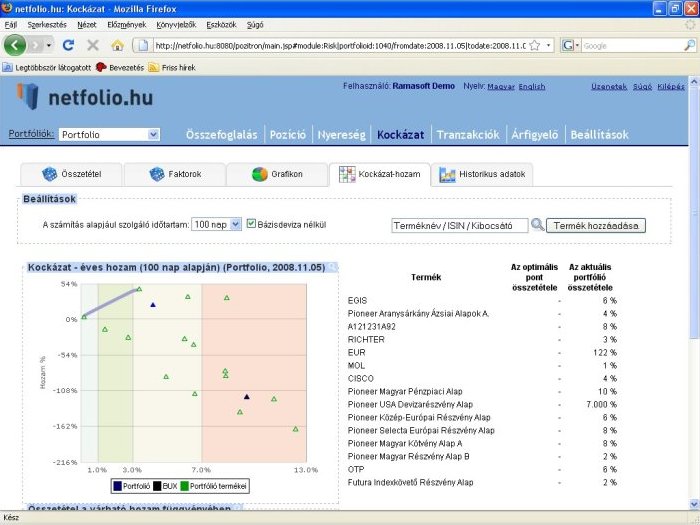Open the address bar history dropdown arrow

point(548,46)
